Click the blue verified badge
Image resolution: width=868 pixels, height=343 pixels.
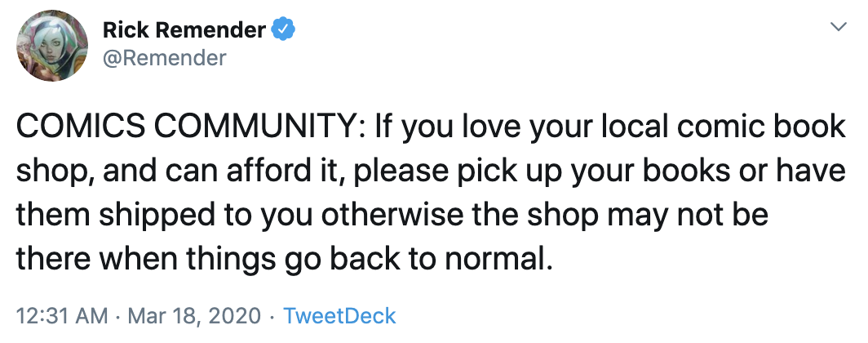(x=282, y=31)
